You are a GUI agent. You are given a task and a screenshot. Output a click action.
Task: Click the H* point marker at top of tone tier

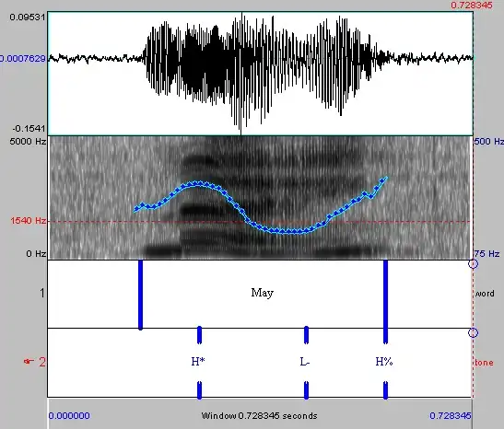tap(199, 335)
